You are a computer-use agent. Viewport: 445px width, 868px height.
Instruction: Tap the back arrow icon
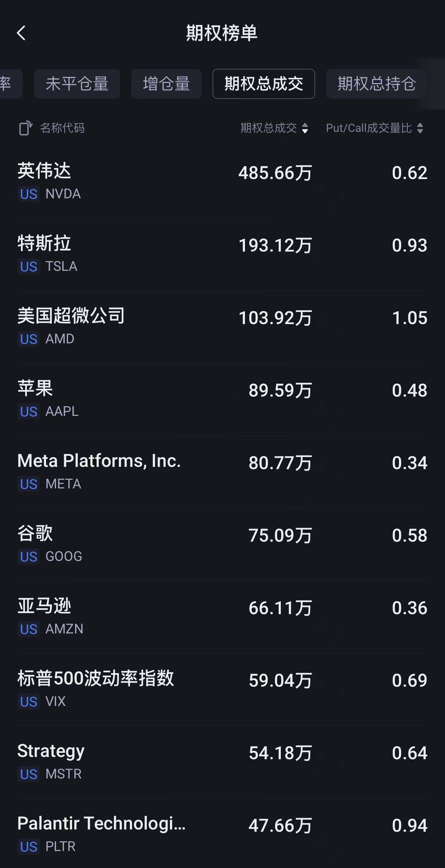pos(21,33)
